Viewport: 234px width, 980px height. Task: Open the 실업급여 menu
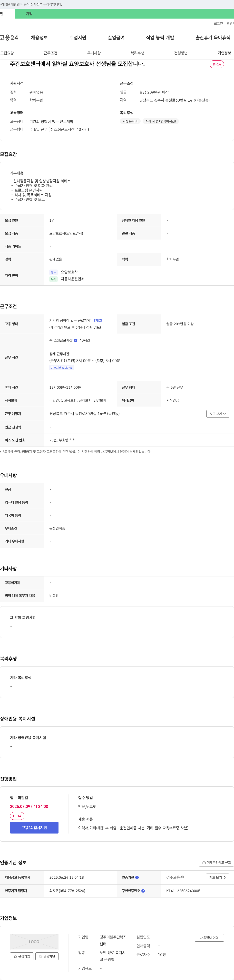click(x=116, y=38)
